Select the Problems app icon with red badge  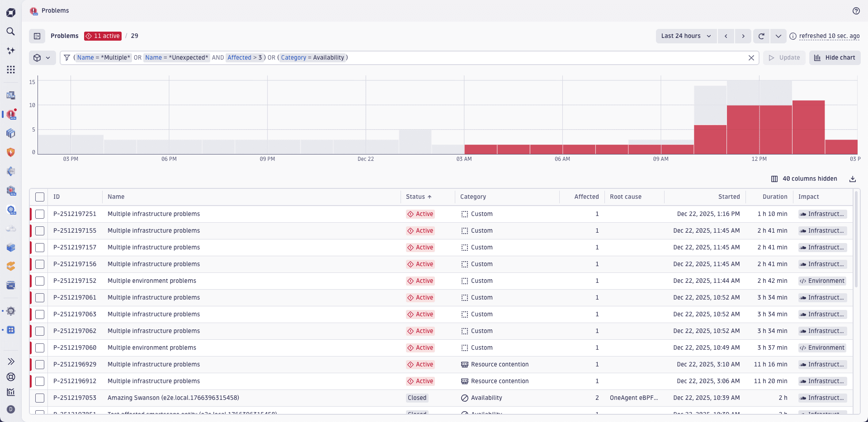pos(11,114)
